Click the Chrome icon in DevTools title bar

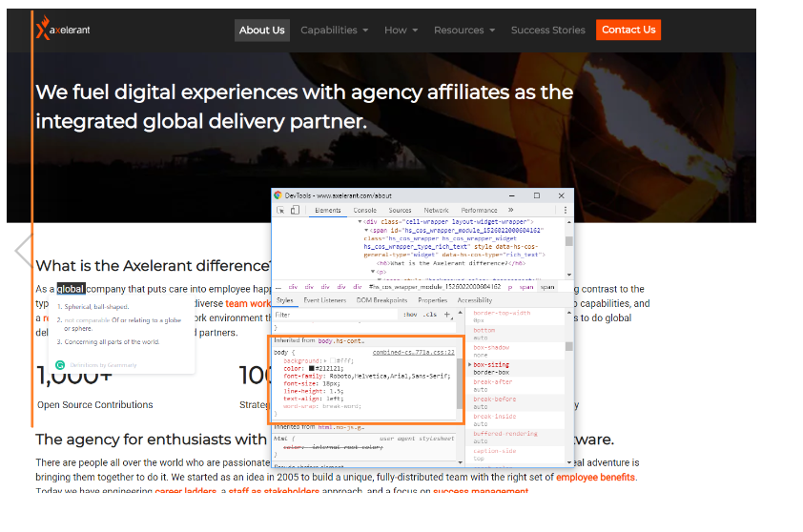click(278, 194)
